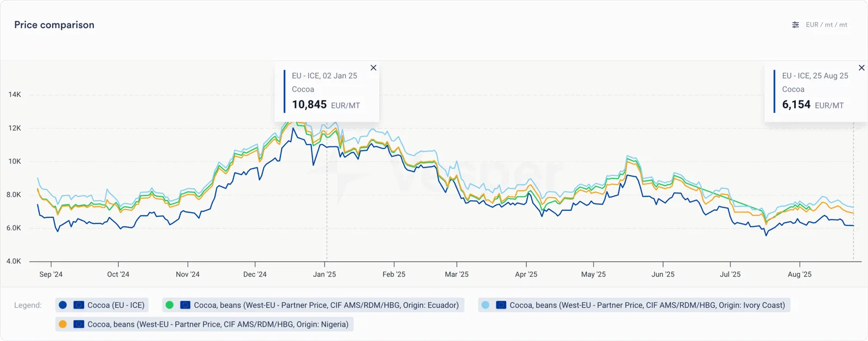The image size is (868, 341).
Task: Click the Price comparison heading
Action: click(54, 25)
